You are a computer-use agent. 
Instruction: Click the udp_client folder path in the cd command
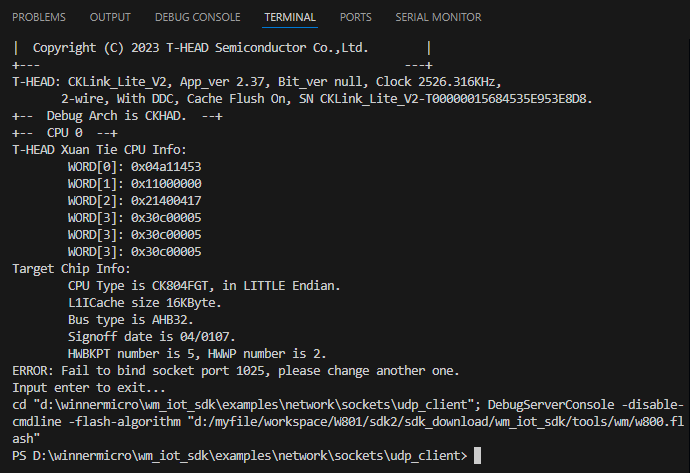click(253, 405)
